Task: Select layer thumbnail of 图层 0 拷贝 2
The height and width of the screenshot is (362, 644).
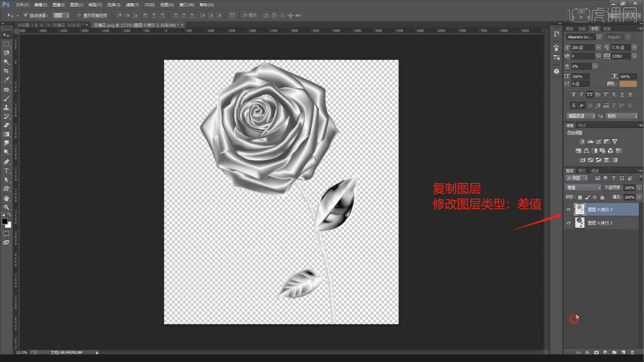Action: (580, 223)
